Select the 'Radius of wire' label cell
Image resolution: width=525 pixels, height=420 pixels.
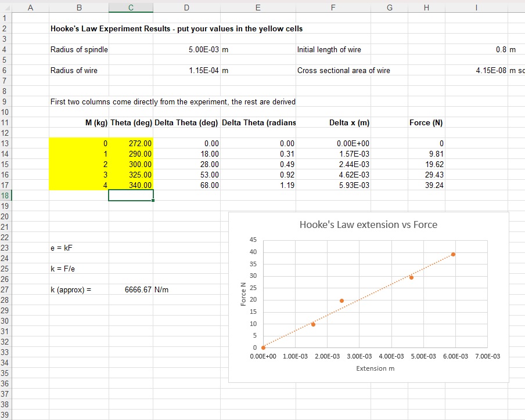79,70
